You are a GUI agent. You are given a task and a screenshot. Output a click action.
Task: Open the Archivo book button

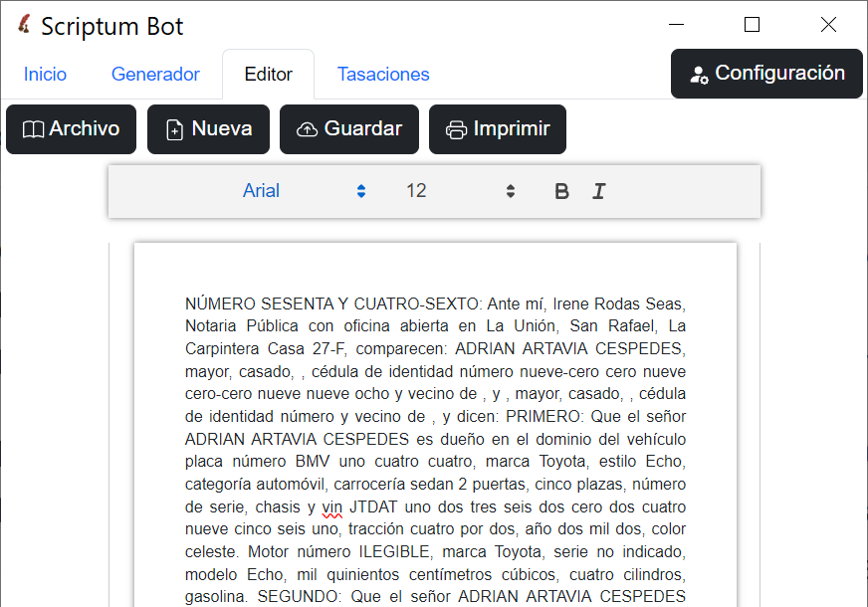coord(71,129)
